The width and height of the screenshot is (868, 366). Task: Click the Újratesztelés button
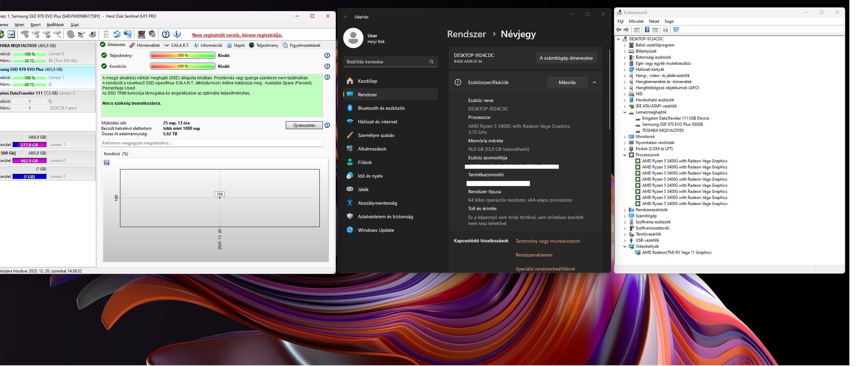[x=304, y=125]
